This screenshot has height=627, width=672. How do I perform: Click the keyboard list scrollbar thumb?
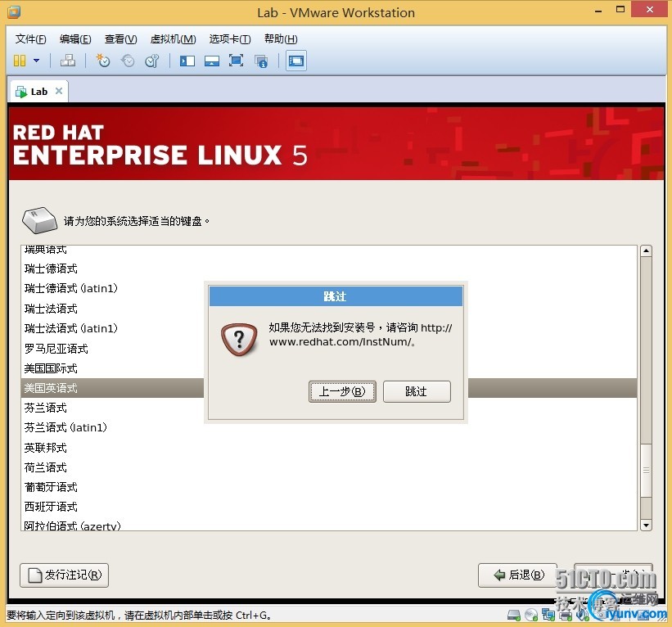[x=646, y=471]
